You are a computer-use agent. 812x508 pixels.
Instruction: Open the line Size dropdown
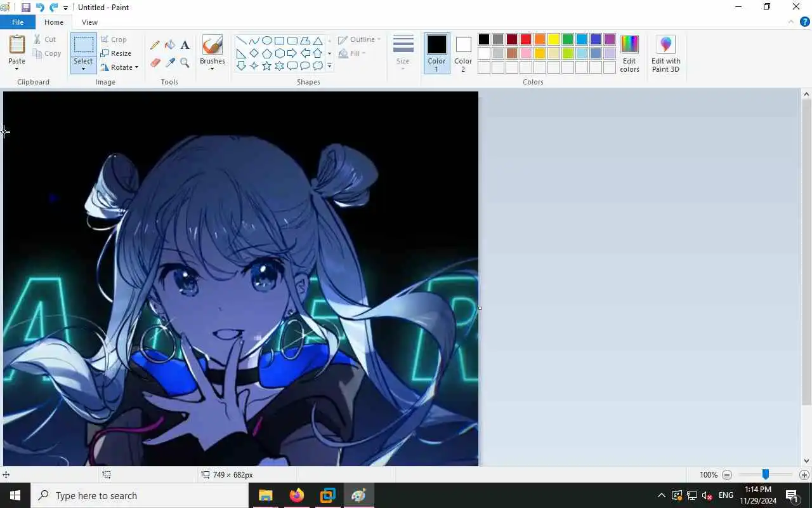point(403,53)
